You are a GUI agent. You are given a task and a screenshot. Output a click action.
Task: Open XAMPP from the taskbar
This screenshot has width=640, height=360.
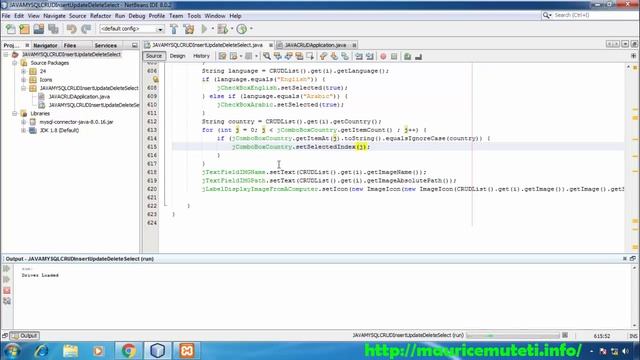187,351
